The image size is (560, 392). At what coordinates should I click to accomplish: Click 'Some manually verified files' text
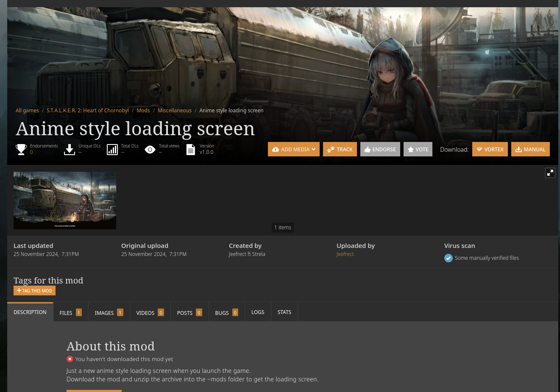point(487,258)
